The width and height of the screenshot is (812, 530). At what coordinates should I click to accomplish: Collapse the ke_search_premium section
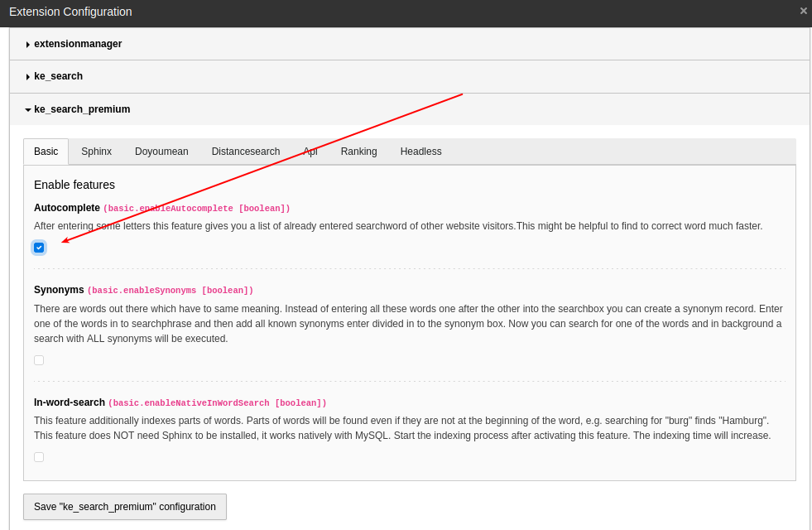tap(81, 108)
